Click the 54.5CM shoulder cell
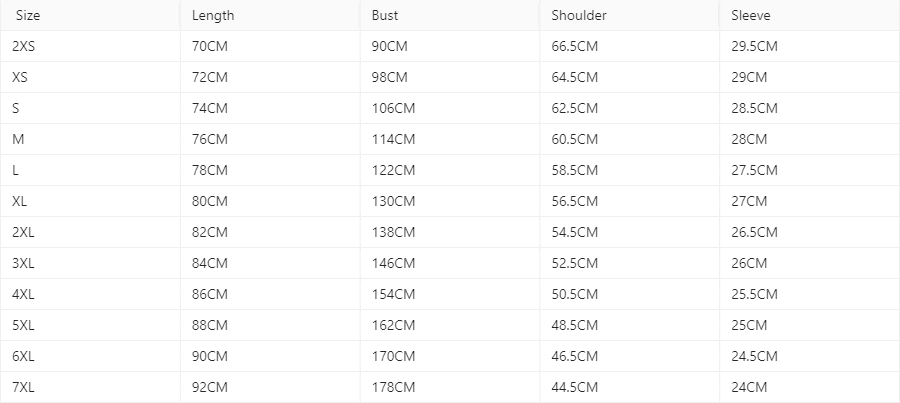The width and height of the screenshot is (900, 403). click(x=574, y=232)
